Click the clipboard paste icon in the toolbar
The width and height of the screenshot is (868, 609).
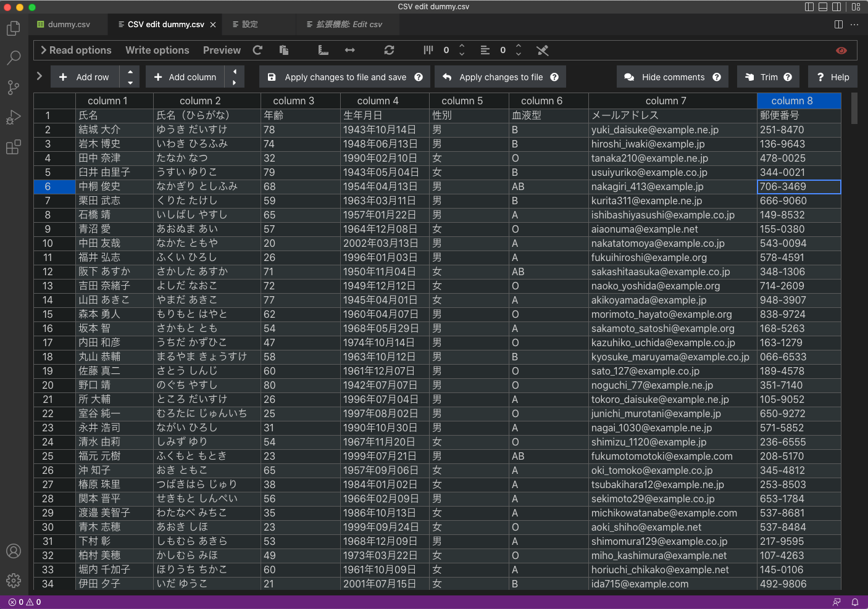tap(283, 50)
